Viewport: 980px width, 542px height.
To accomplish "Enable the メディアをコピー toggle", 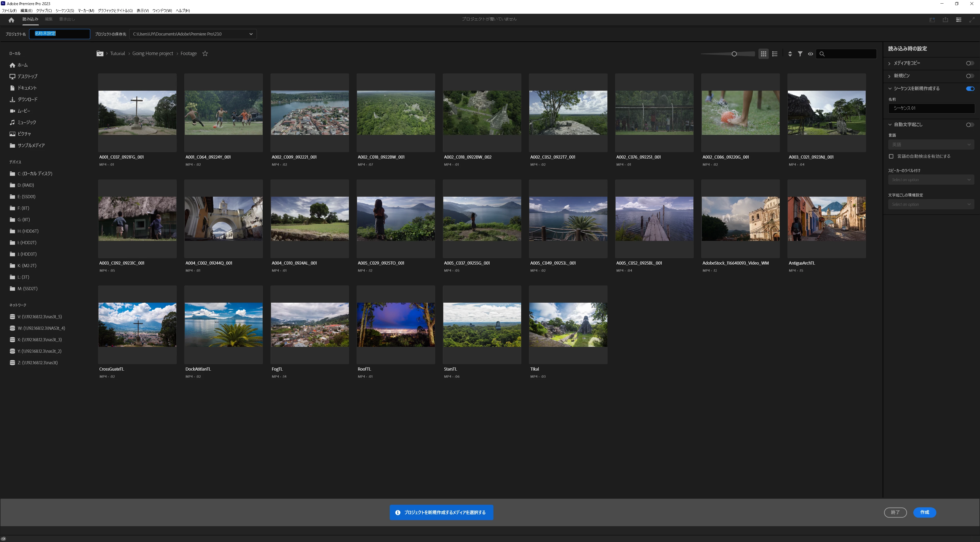I will point(970,63).
